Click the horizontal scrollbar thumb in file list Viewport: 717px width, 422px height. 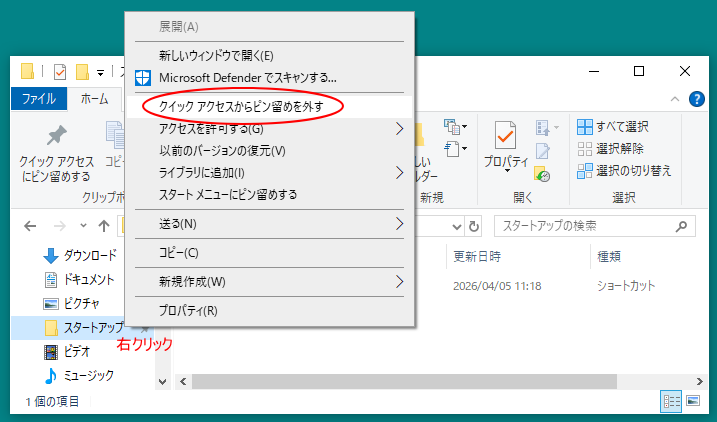point(404,381)
